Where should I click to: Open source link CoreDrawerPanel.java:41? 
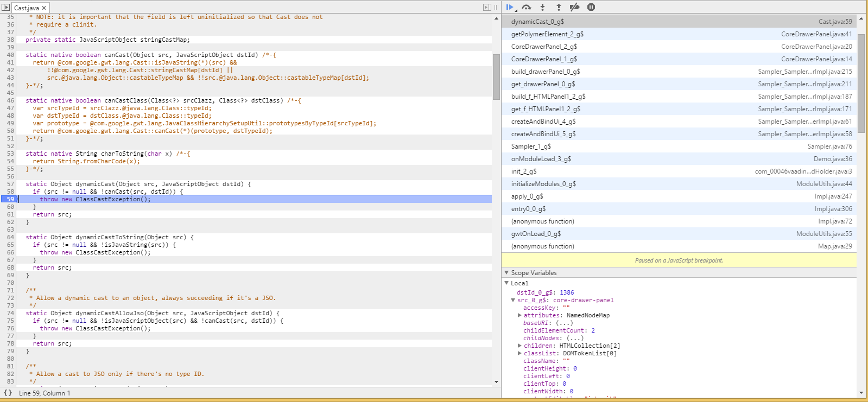816,34
